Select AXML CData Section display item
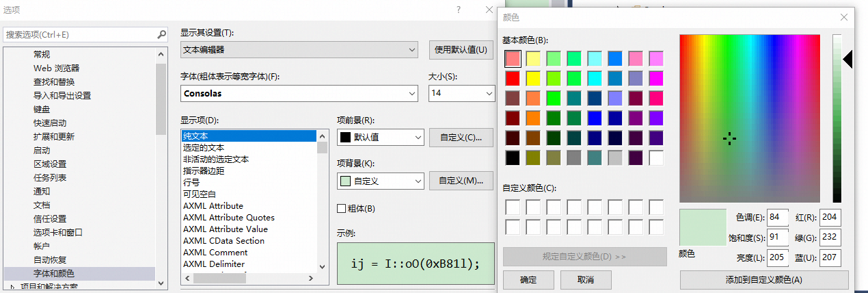The image size is (868, 293). point(249,240)
